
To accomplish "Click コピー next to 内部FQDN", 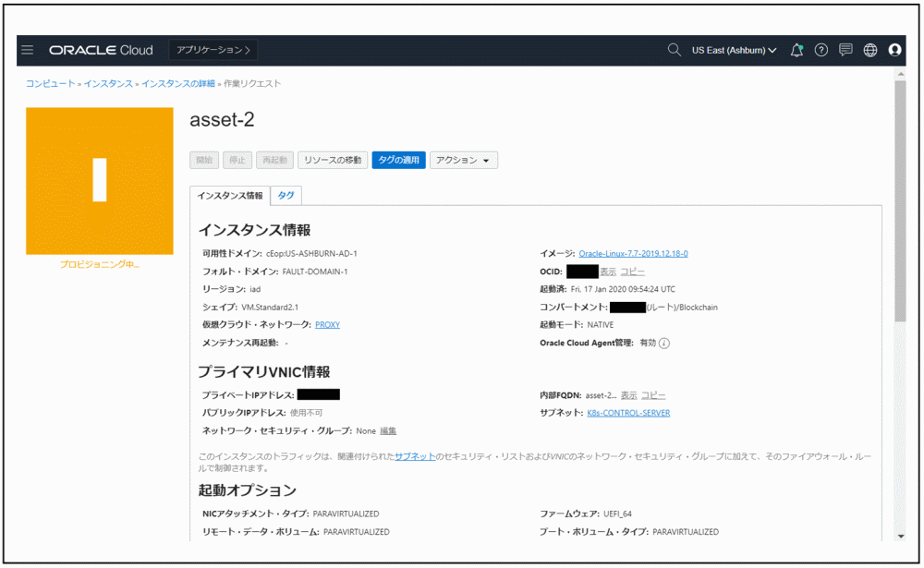I will (653, 395).
